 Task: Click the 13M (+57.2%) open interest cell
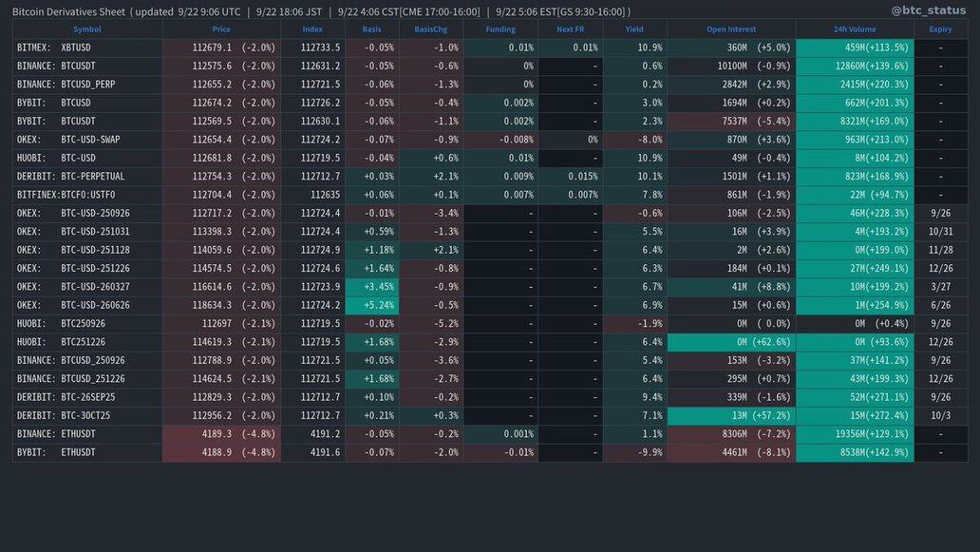731,416
